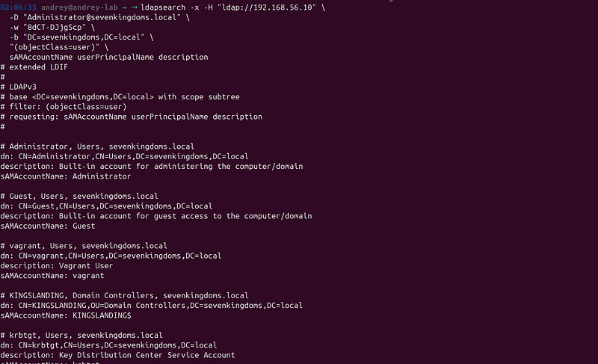Viewport: 598px width, 364px height.
Task: Click the password string 8dCT-DJjgScp
Action: pos(55,27)
